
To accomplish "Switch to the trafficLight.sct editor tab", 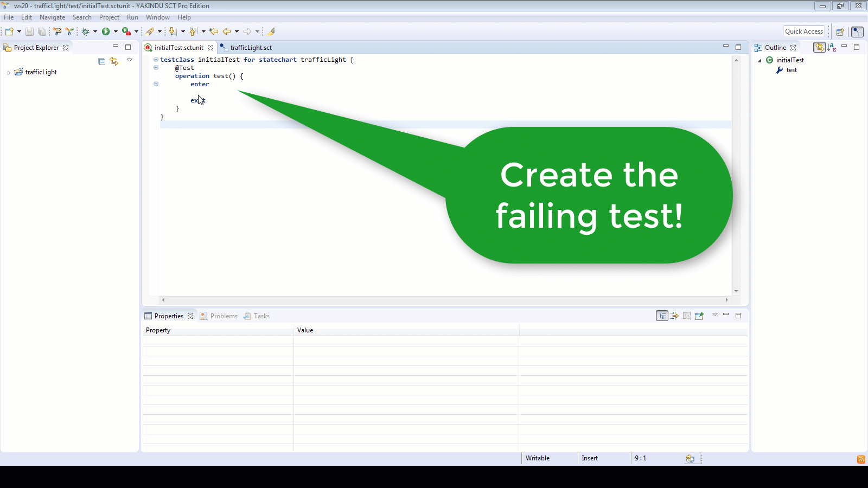I will tap(251, 48).
